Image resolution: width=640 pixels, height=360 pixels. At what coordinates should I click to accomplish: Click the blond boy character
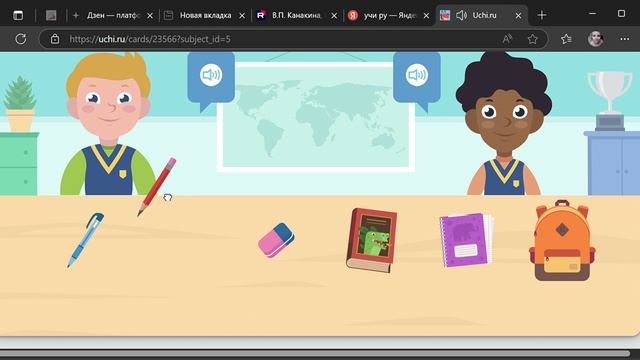(109, 124)
